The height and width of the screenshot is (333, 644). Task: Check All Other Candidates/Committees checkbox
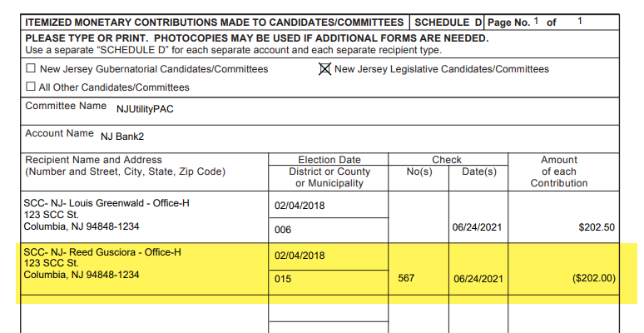tap(31, 87)
